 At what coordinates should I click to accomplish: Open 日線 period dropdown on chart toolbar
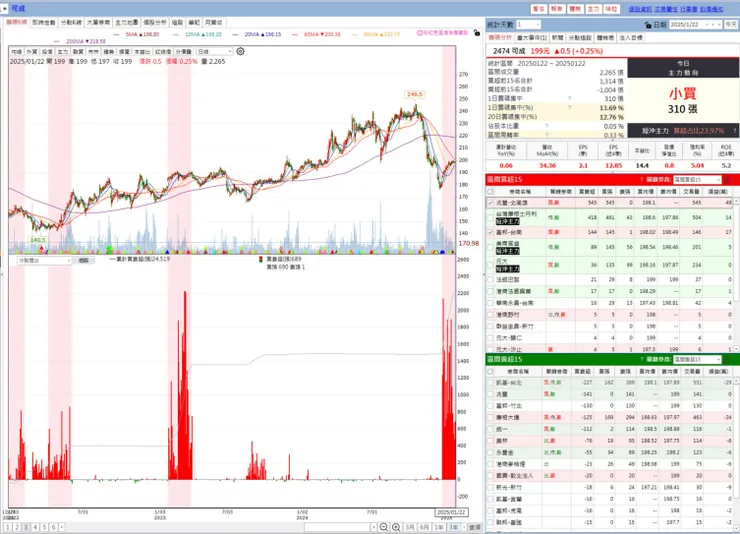(215, 51)
